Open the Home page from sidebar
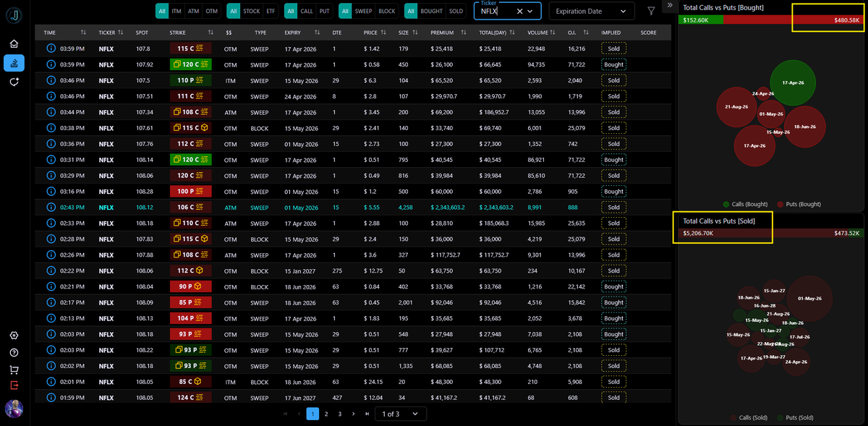This screenshot has height=426, width=868. (x=14, y=43)
